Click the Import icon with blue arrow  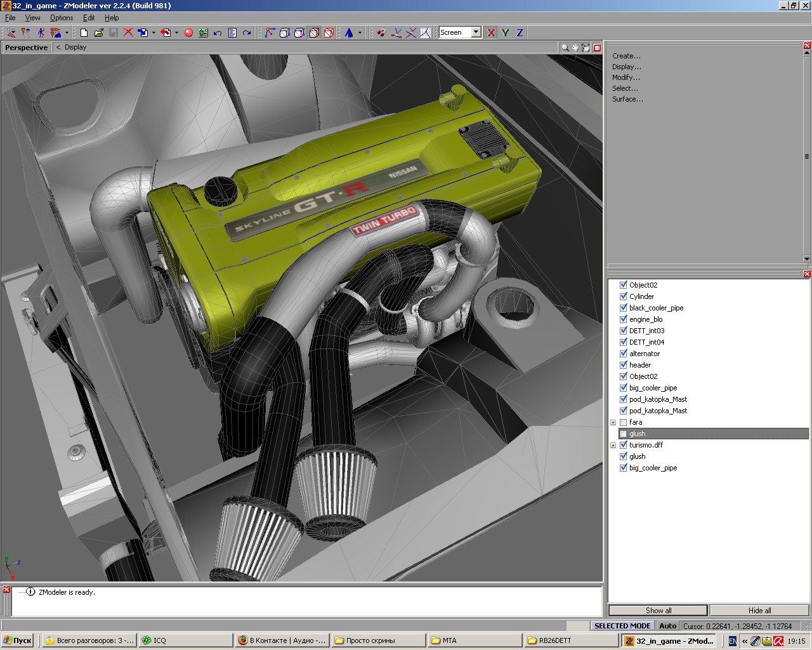[x=143, y=32]
